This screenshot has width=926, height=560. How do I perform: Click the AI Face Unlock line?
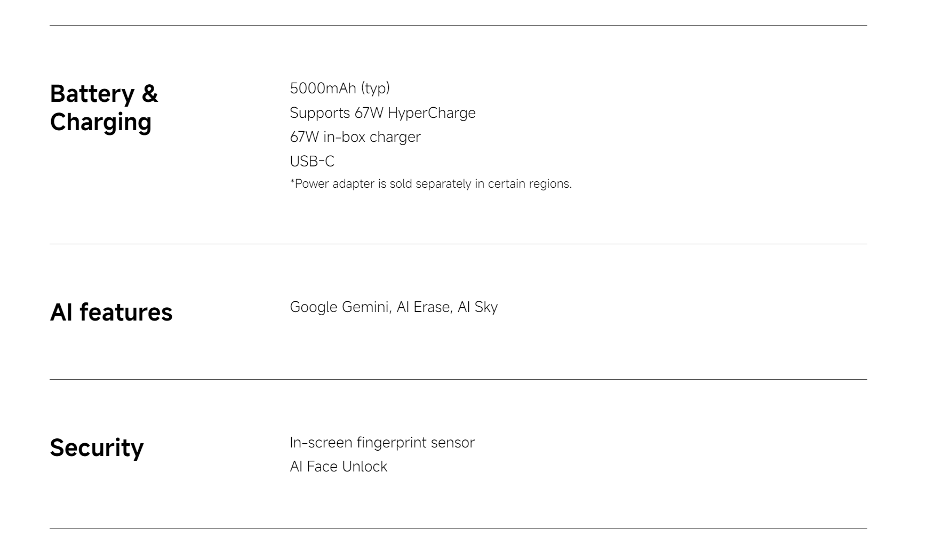point(338,467)
